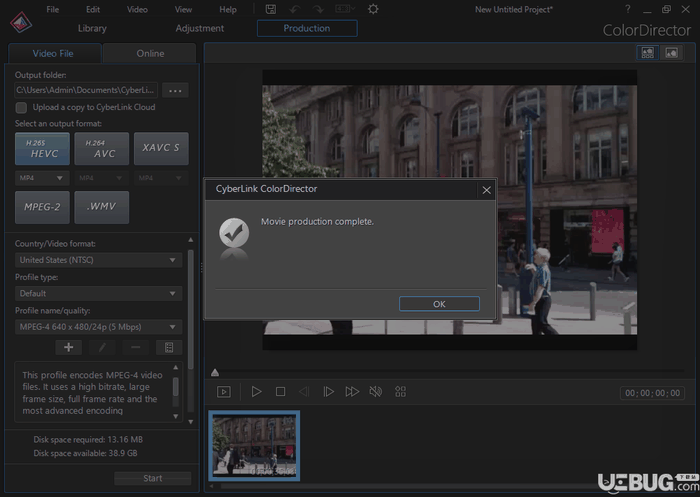The width and height of the screenshot is (700, 497).
Task: Open the aspect ratio selector in toolbar
Action: click(345, 9)
